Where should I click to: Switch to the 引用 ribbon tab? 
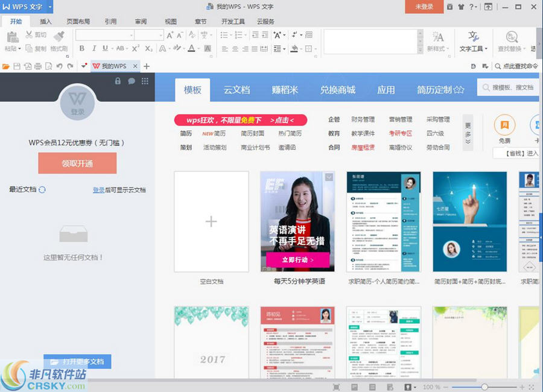[110, 22]
